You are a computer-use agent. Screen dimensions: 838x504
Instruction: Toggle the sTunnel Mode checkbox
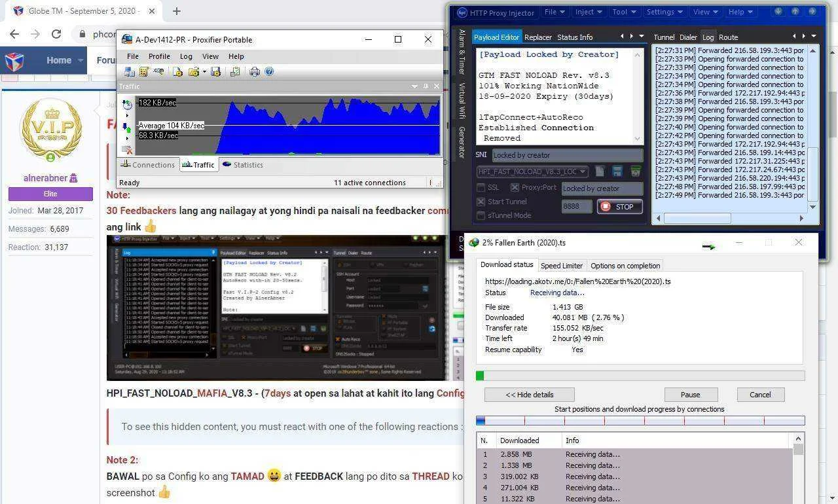pyautogui.click(x=481, y=215)
